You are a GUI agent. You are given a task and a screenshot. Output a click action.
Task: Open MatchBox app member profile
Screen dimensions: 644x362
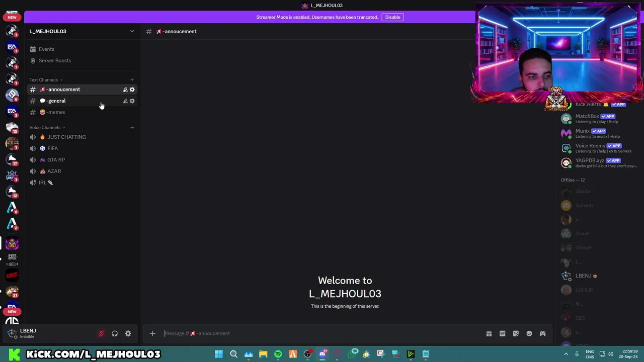click(599, 119)
